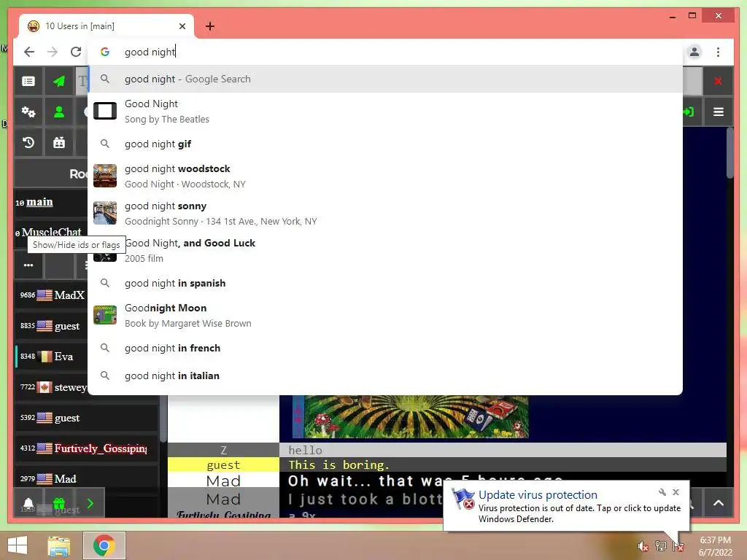Select 'good night gif' suggestion
This screenshot has width=747, height=560.
[x=385, y=144]
